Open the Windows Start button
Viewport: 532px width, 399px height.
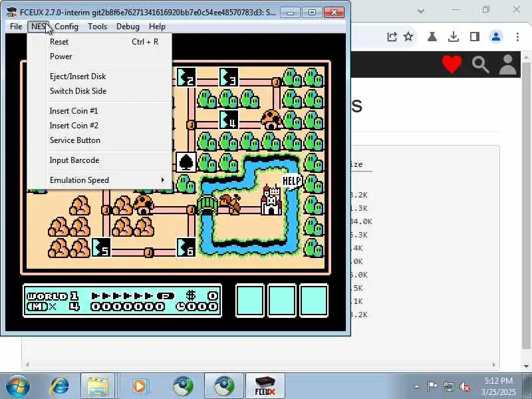(17, 386)
